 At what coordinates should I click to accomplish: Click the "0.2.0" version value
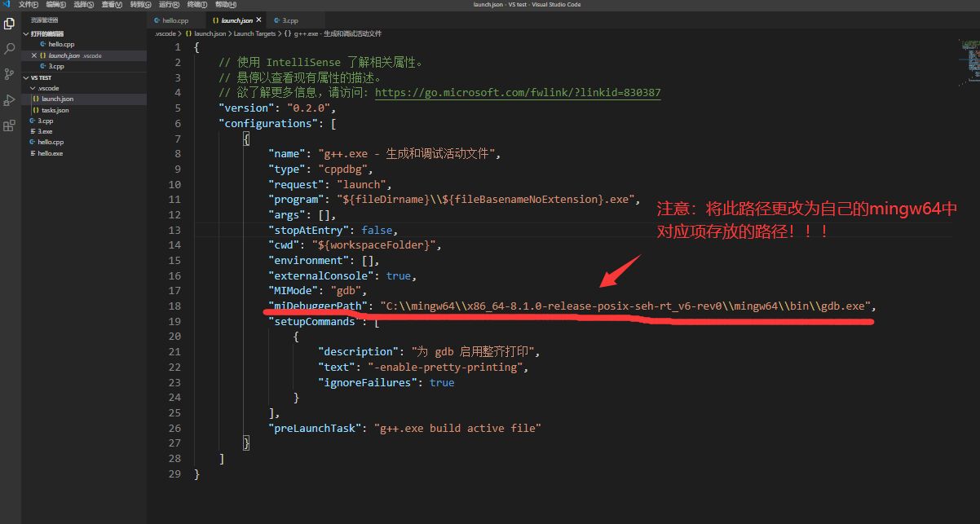308,108
